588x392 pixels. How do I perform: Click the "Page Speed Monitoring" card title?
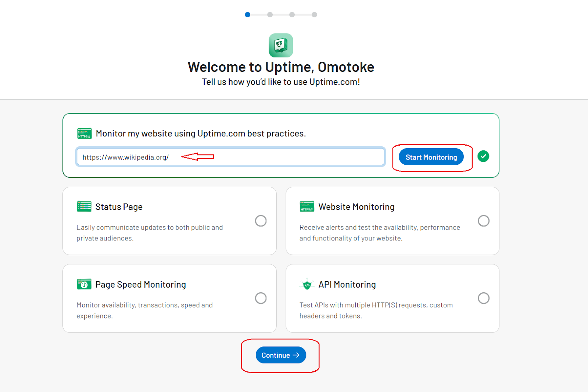click(x=141, y=285)
